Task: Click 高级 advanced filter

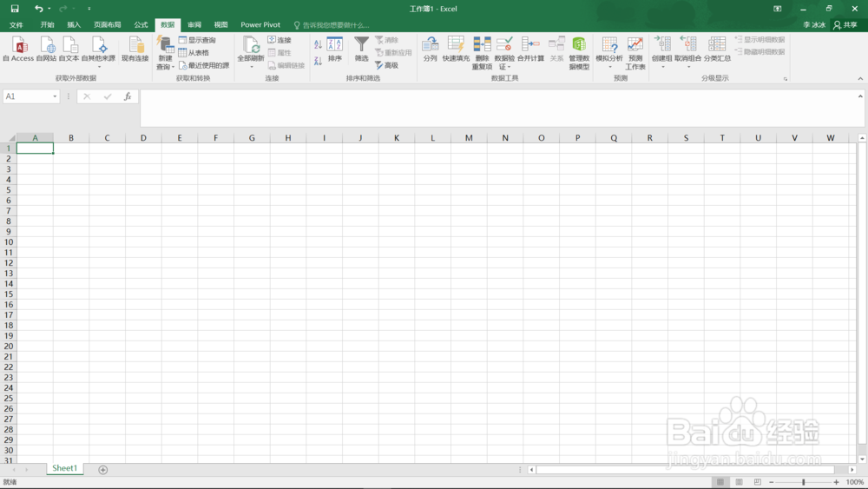Action: tap(387, 65)
